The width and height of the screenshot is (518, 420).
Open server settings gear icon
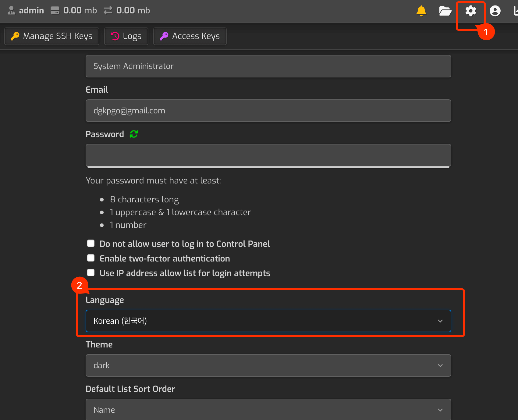pos(470,11)
